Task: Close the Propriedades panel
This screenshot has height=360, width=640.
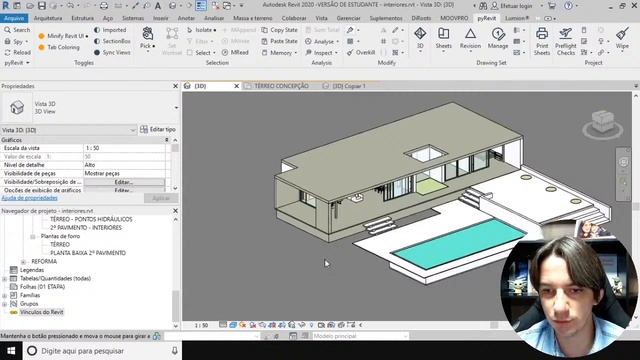Action: pos(176,86)
